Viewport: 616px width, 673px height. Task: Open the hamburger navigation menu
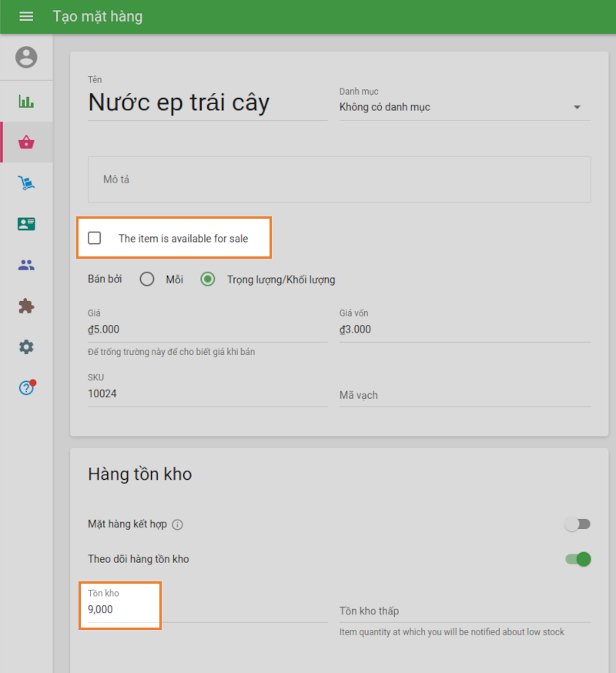click(x=26, y=16)
